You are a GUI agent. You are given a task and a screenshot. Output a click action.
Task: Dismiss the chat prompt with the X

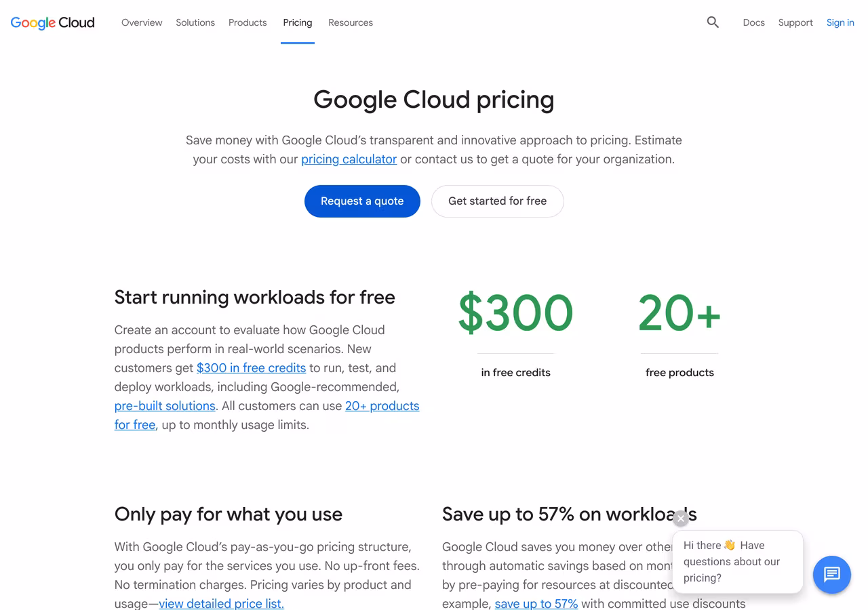coord(681,518)
